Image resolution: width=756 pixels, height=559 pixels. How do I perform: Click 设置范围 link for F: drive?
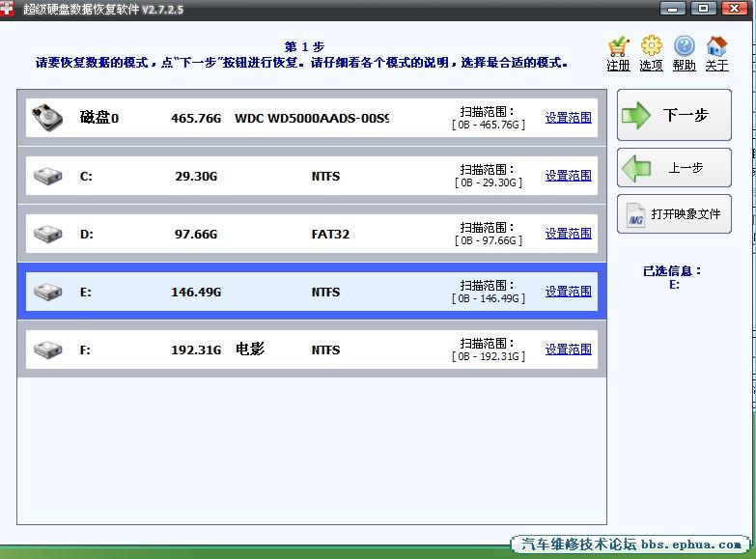pos(569,349)
